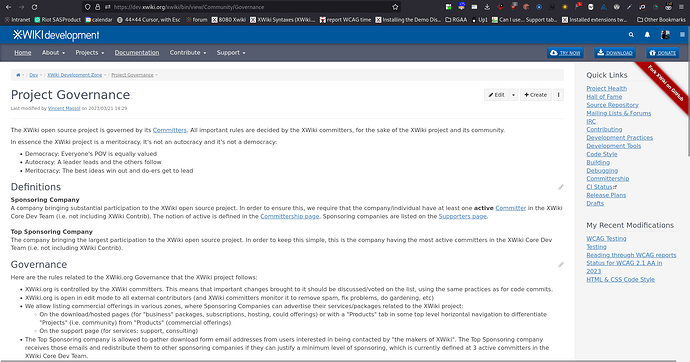Click the TRY NOW button
This screenshot has width=690, height=362.
tap(565, 53)
